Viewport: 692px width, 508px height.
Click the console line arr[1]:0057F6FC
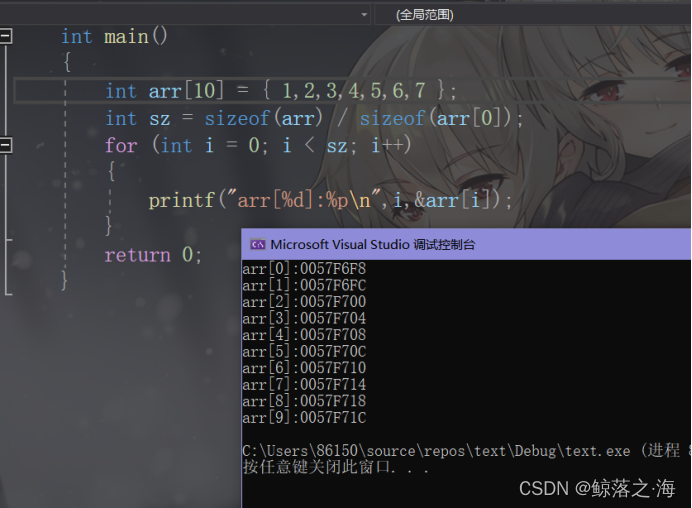coord(304,286)
